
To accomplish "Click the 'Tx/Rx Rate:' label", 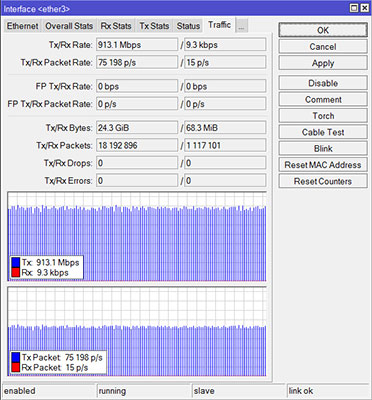I will [x=71, y=45].
